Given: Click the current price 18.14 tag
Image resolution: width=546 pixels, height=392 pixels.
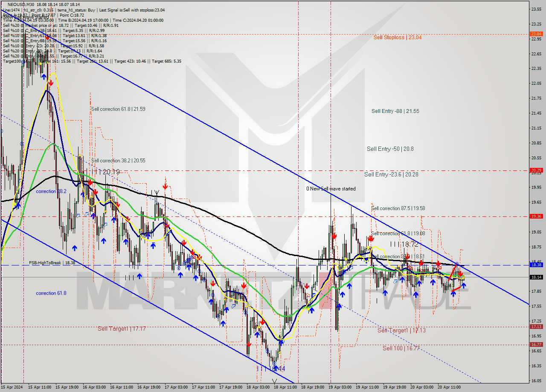Looking at the screenshot, I should (536, 277).
